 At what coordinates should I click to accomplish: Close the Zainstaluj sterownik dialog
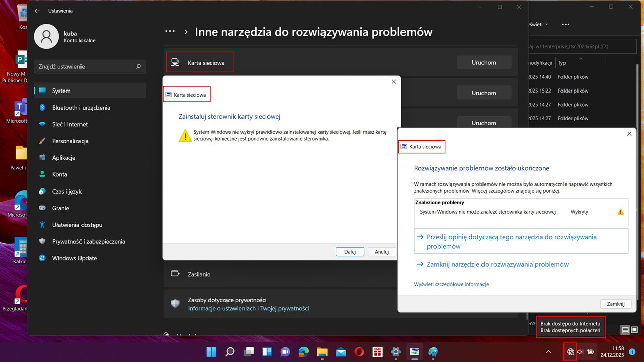[394, 82]
